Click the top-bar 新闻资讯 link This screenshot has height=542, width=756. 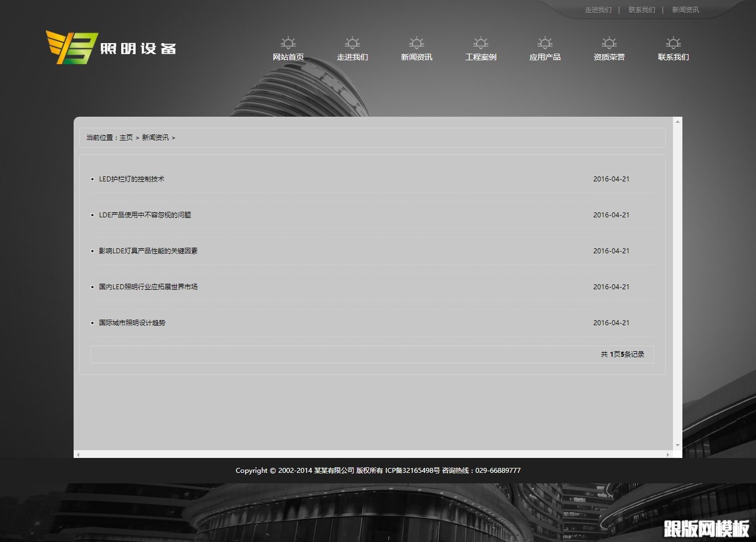pyautogui.click(x=686, y=10)
